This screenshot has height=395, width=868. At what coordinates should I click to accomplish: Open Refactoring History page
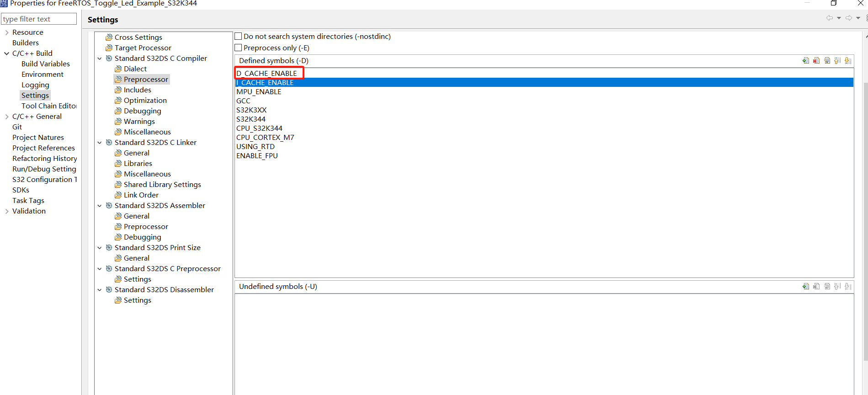pos(44,158)
